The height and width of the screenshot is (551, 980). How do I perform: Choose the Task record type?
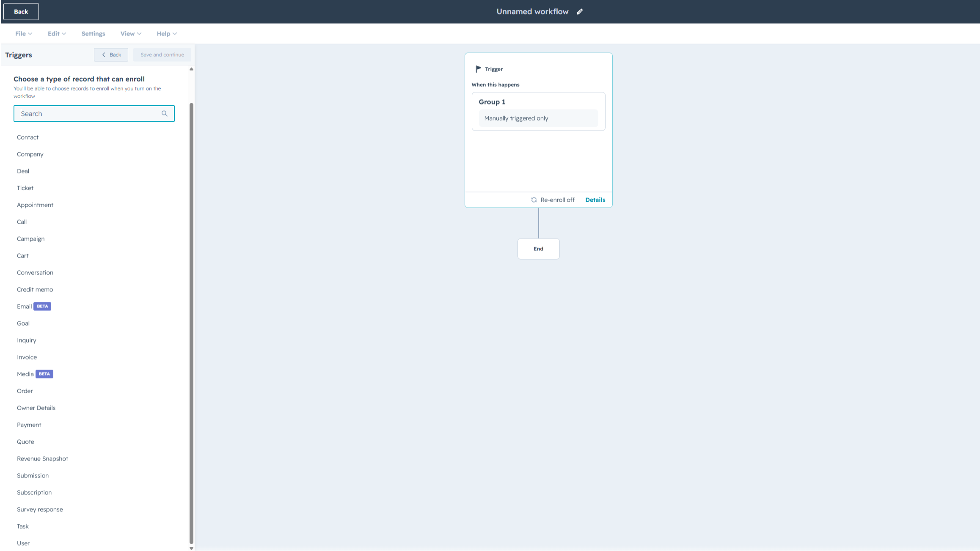click(23, 526)
